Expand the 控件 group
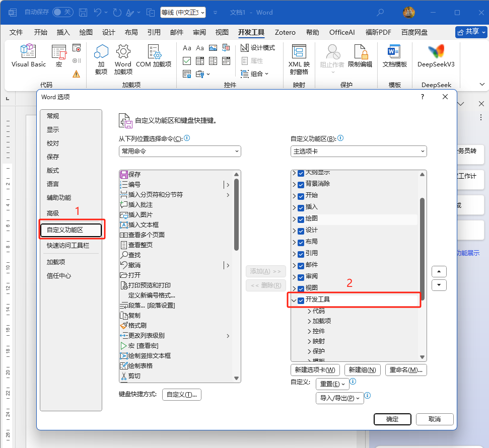Viewport: 489px width, 448px height. 309,331
